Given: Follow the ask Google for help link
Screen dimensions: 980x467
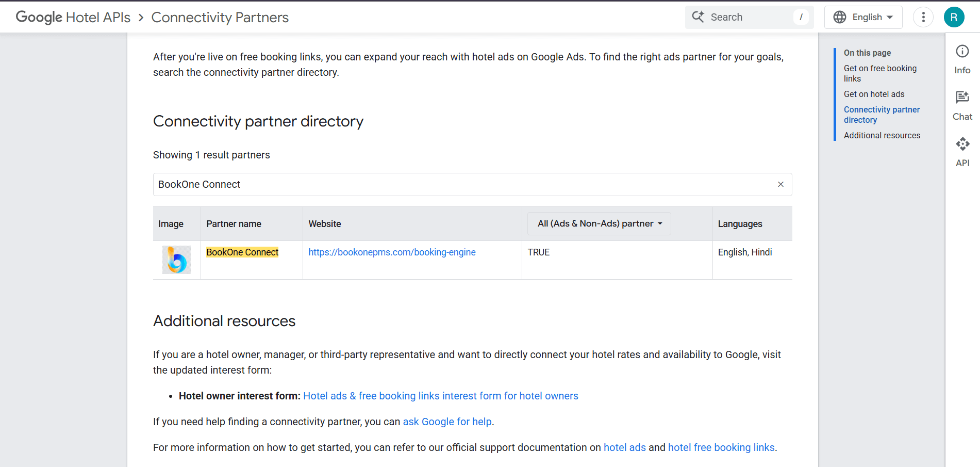Looking at the screenshot, I should coord(447,422).
